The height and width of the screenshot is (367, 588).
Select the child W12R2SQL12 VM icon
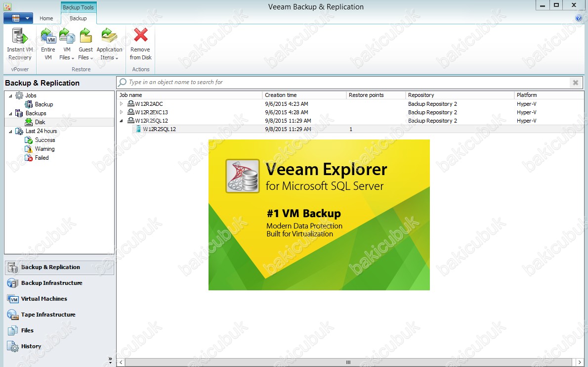pyautogui.click(x=138, y=129)
